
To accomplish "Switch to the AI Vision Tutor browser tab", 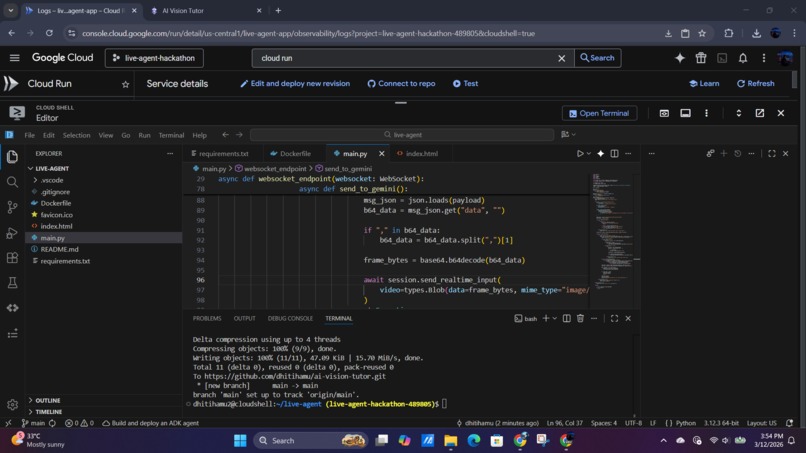I will click(206, 10).
